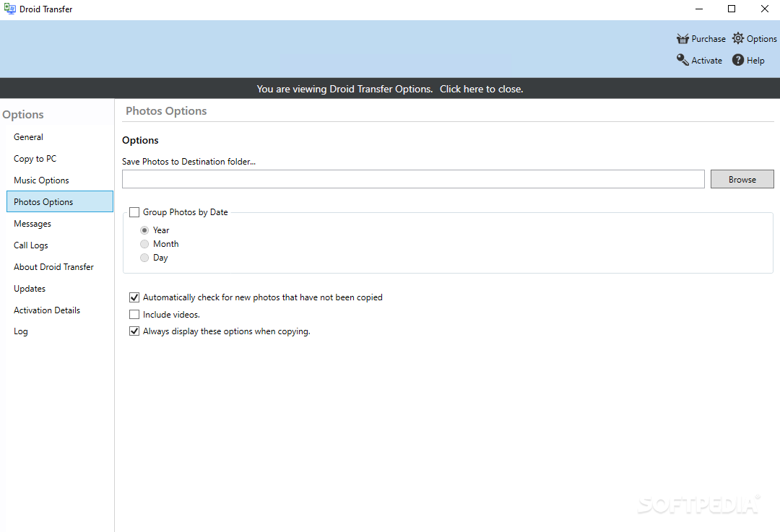Click the Activate key icon
Screen dimensions: 780x532
(682, 60)
